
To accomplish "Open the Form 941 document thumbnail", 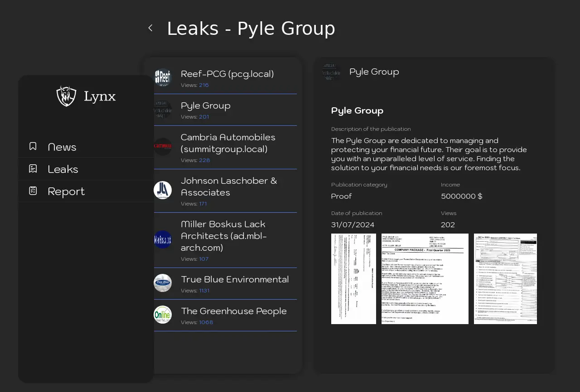I will coord(505,279).
